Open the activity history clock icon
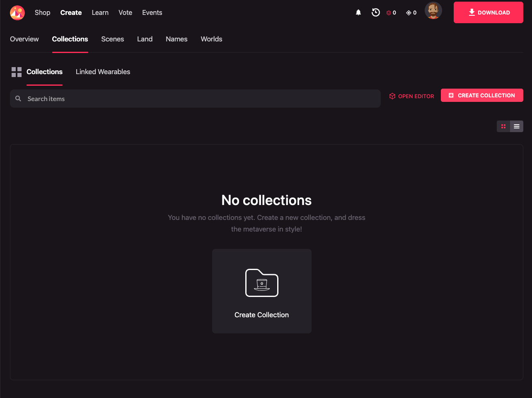Screen dimensions: 532x398 (x=376, y=12)
